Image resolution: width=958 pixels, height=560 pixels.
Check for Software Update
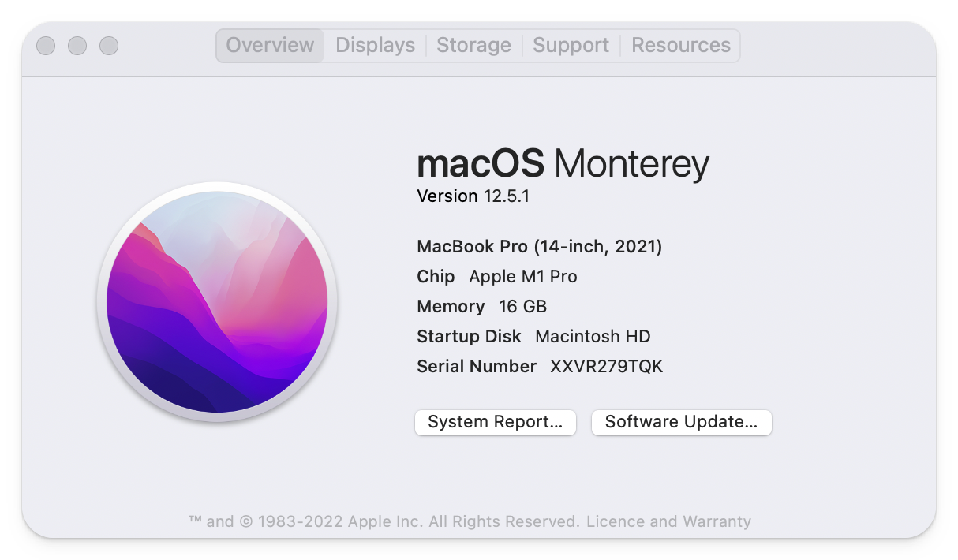click(681, 422)
